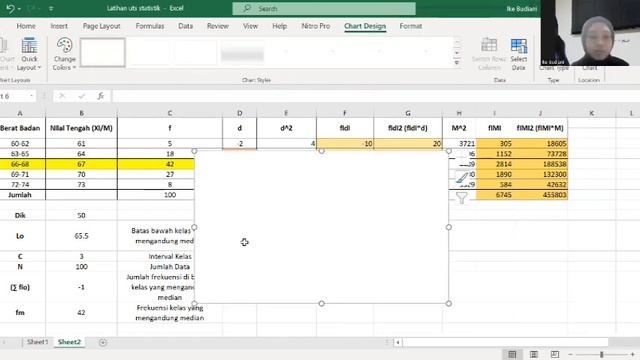Select the gray-bar chart style thumbnail
Screen dimensions: 640x360
(242, 53)
